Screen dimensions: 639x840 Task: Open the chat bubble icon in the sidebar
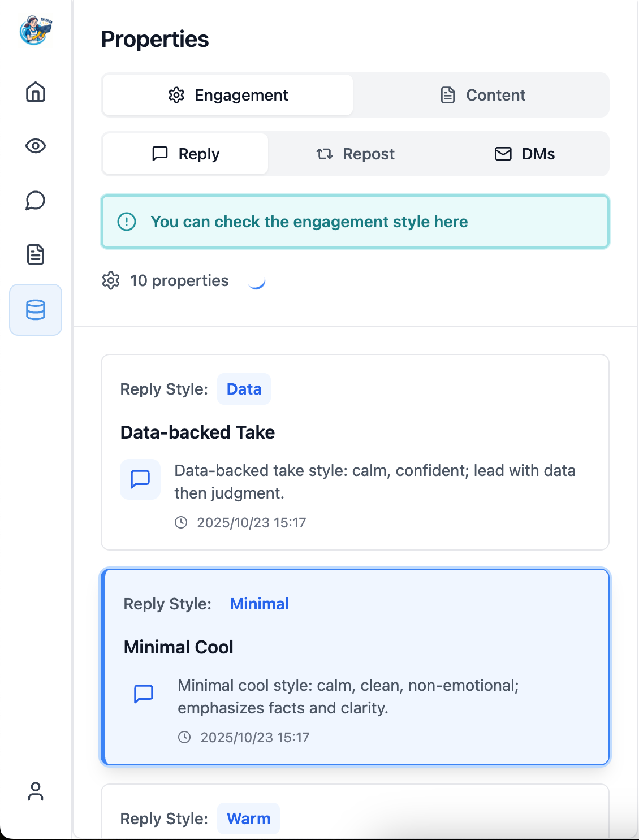(35, 201)
